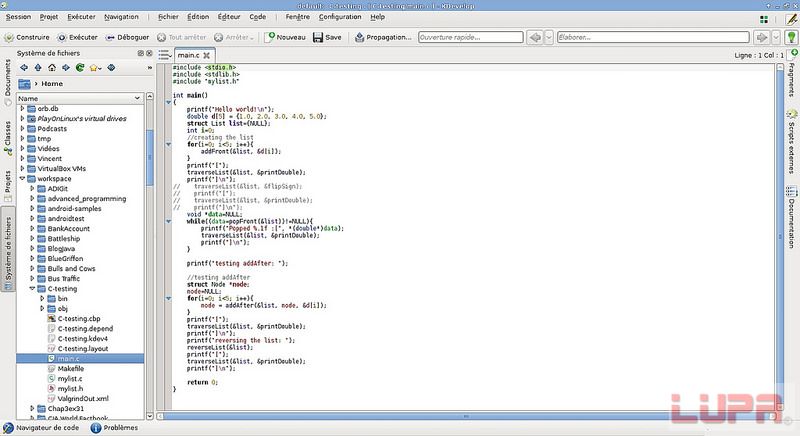Start debugging with Déboguer

tap(127, 37)
